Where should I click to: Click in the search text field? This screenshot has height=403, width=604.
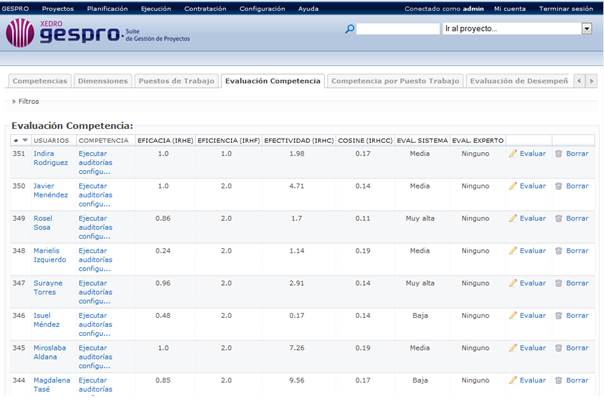(397, 29)
